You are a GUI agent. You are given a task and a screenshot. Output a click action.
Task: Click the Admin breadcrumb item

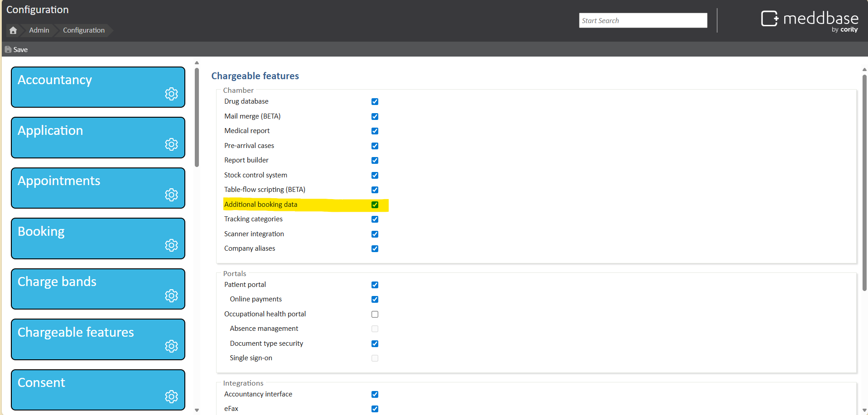(39, 30)
